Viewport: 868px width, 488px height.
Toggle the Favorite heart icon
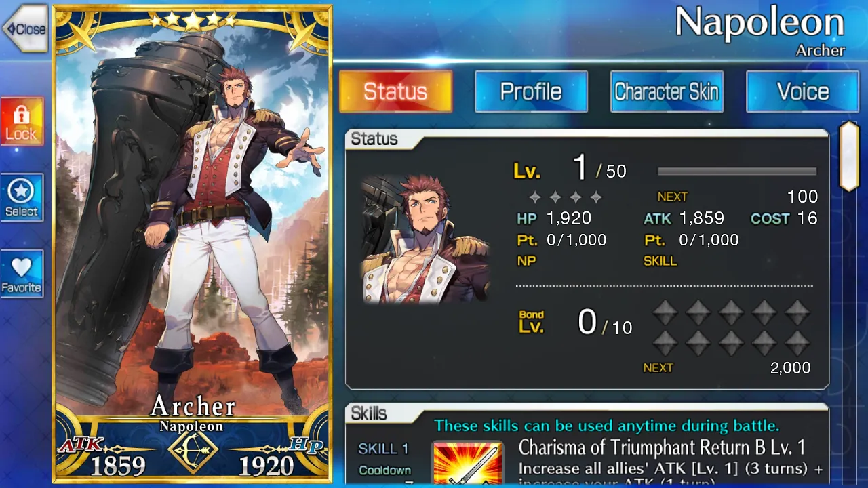(22, 273)
